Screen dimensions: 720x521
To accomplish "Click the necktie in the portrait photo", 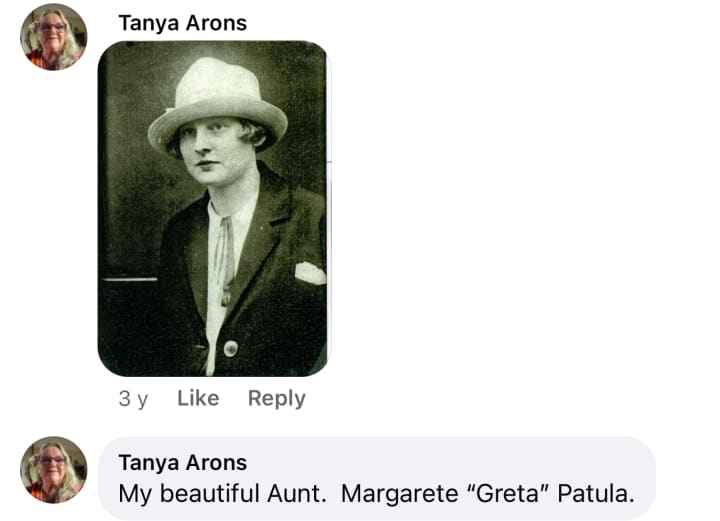I will (x=225, y=259).
